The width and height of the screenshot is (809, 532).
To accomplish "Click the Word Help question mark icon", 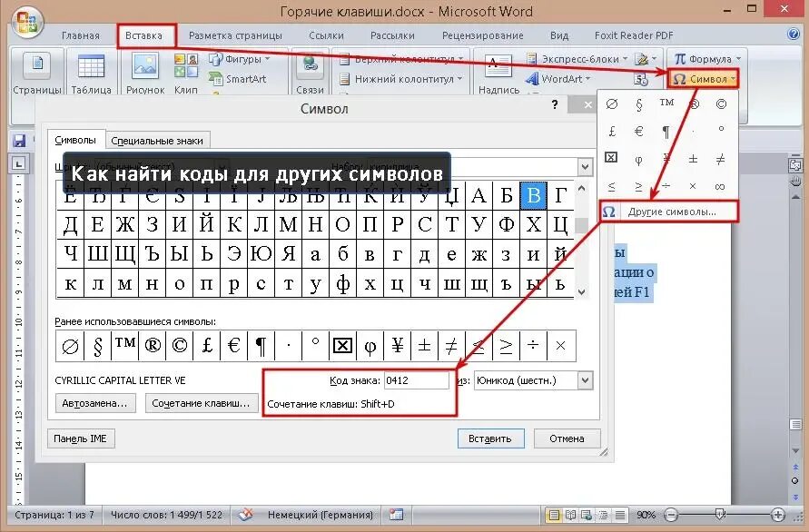I will pyautogui.click(x=794, y=34).
